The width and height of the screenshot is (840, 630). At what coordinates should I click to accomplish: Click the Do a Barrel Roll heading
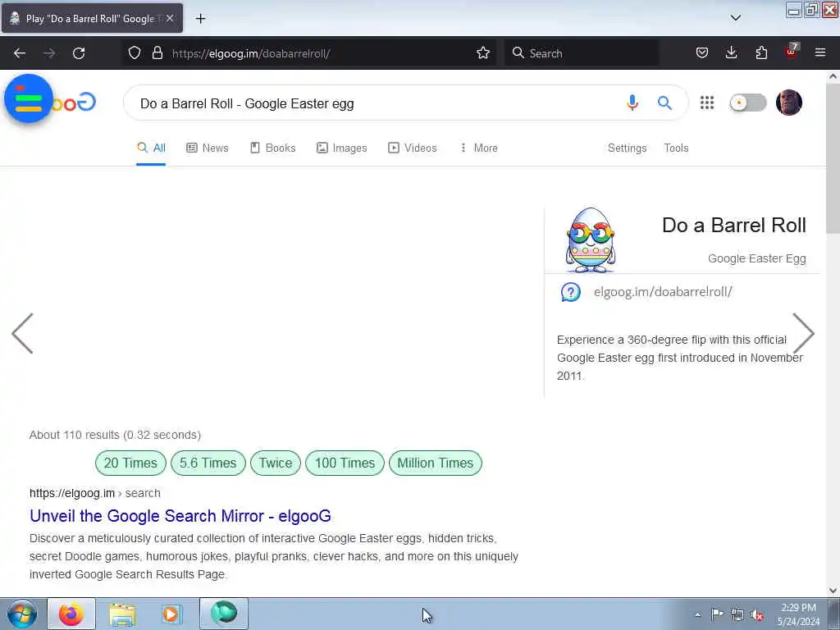tap(734, 226)
